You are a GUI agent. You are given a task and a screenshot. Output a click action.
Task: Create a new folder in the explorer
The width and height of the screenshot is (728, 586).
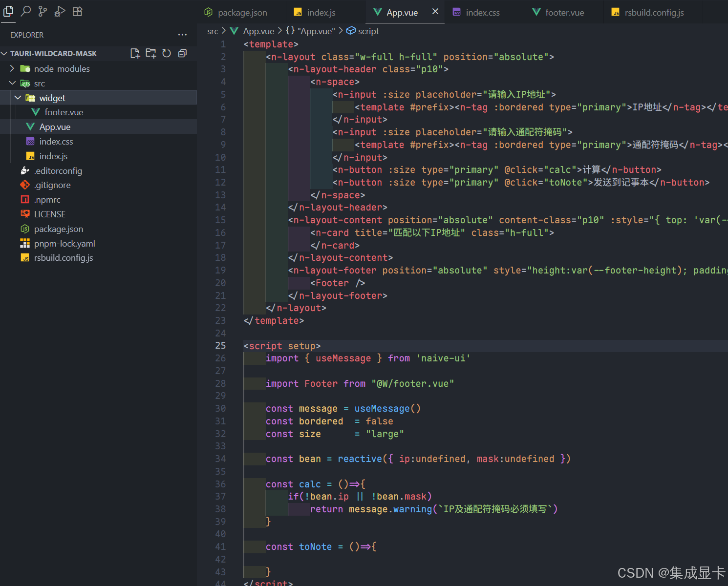coord(151,53)
